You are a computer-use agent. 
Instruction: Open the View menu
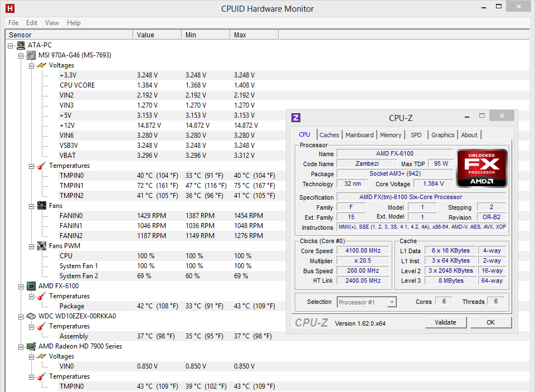pyautogui.click(x=52, y=23)
